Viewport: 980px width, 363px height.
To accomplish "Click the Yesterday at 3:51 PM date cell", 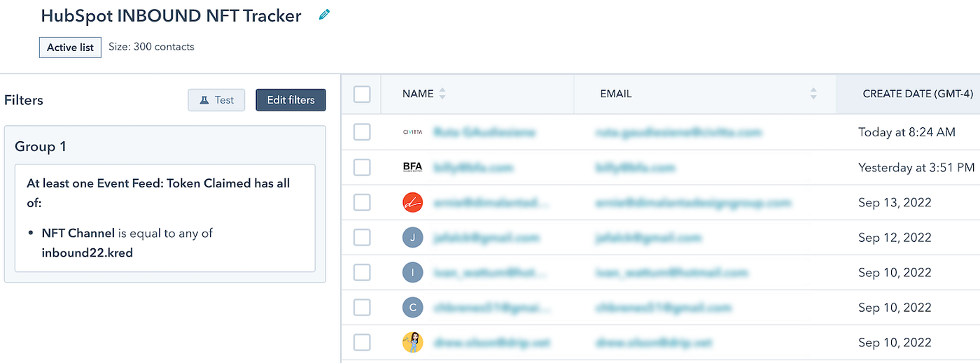I will (x=916, y=168).
